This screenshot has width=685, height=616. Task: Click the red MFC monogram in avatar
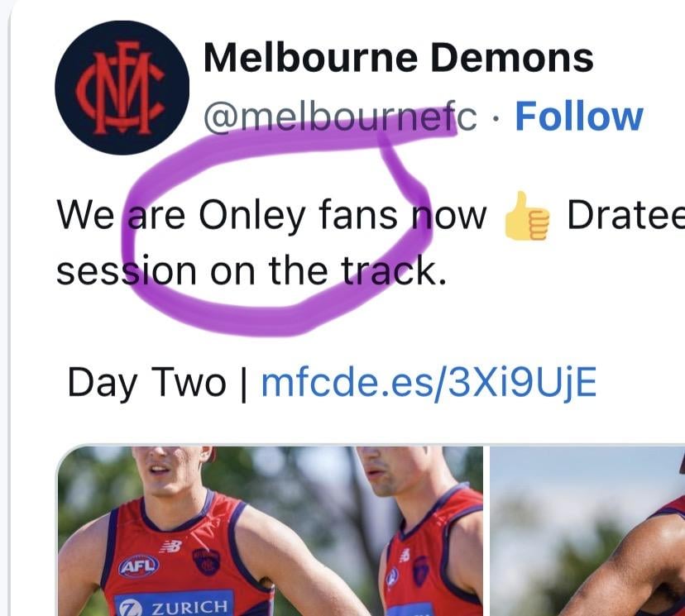(120, 88)
